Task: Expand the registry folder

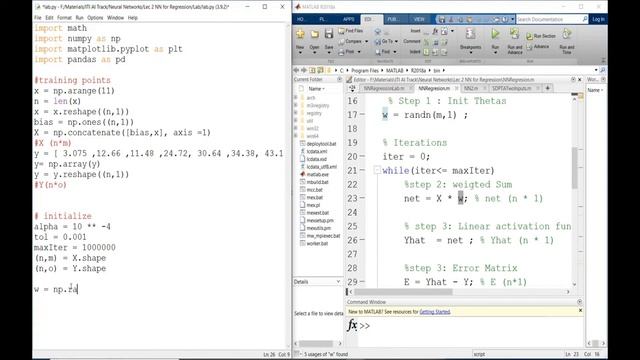Action: 296,113
